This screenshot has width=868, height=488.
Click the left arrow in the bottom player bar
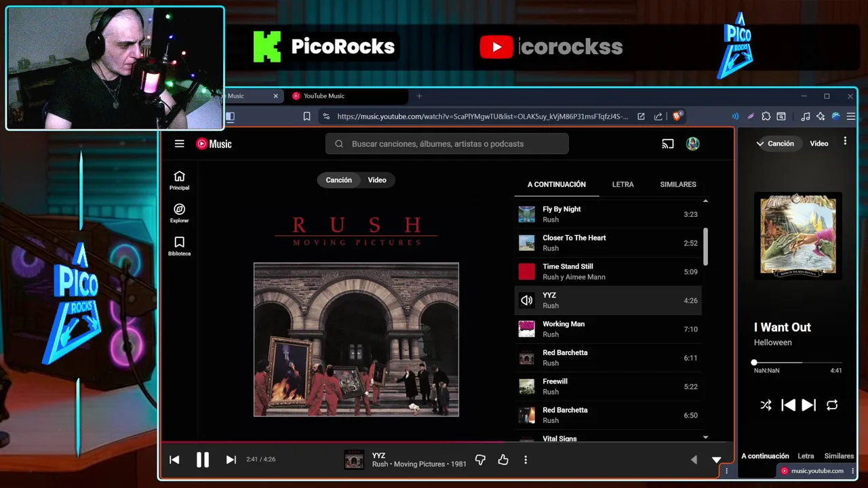coord(694,460)
